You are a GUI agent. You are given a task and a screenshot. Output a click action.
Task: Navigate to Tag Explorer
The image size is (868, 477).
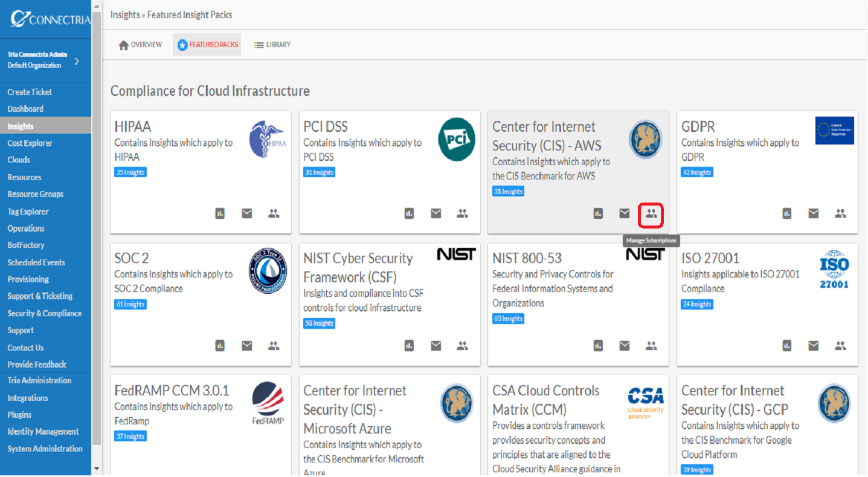[x=28, y=212]
